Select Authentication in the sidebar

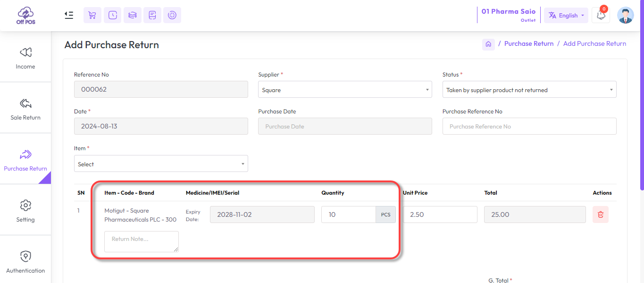tap(25, 261)
